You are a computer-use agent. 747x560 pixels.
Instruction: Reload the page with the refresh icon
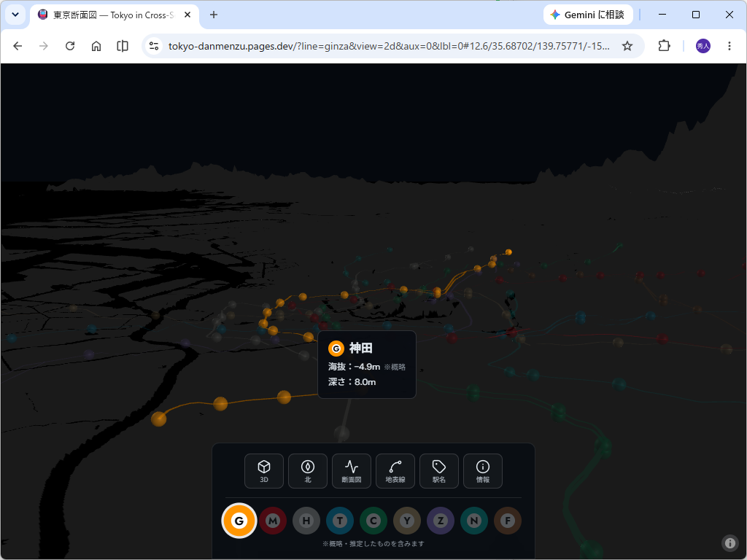70,46
